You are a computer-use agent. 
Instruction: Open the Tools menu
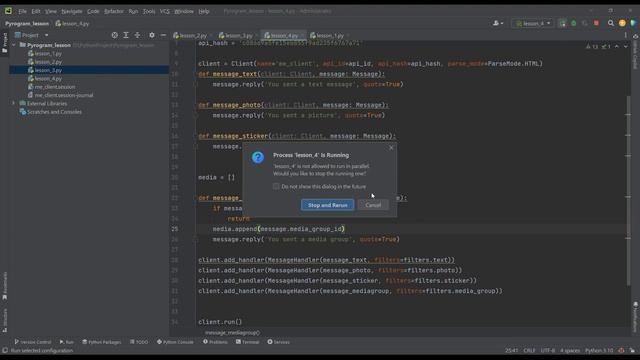[x=149, y=11]
